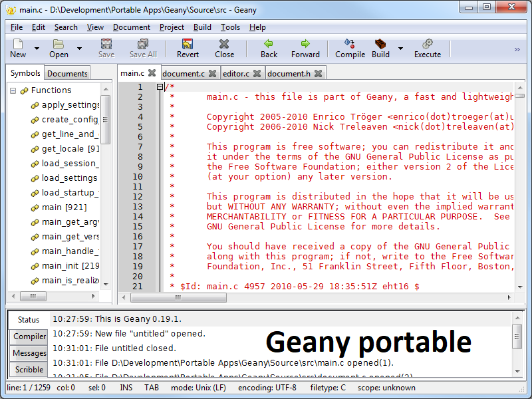Close current file via Close toolbar icon

224,44
